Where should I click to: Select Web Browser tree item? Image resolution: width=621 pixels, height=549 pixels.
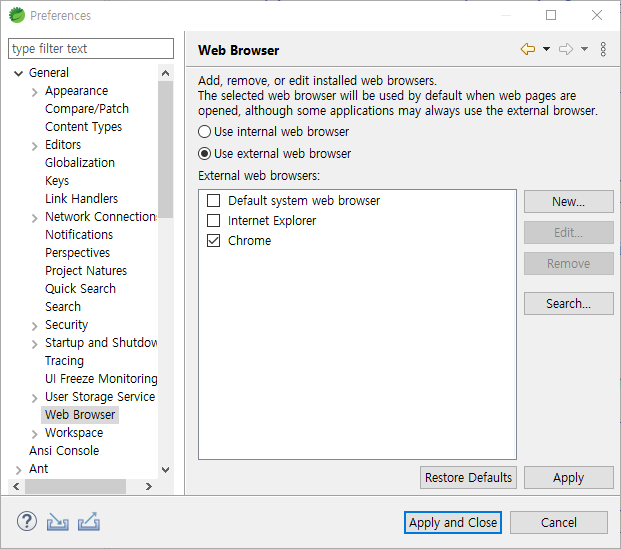pyautogui.click(x=80, y=415)
